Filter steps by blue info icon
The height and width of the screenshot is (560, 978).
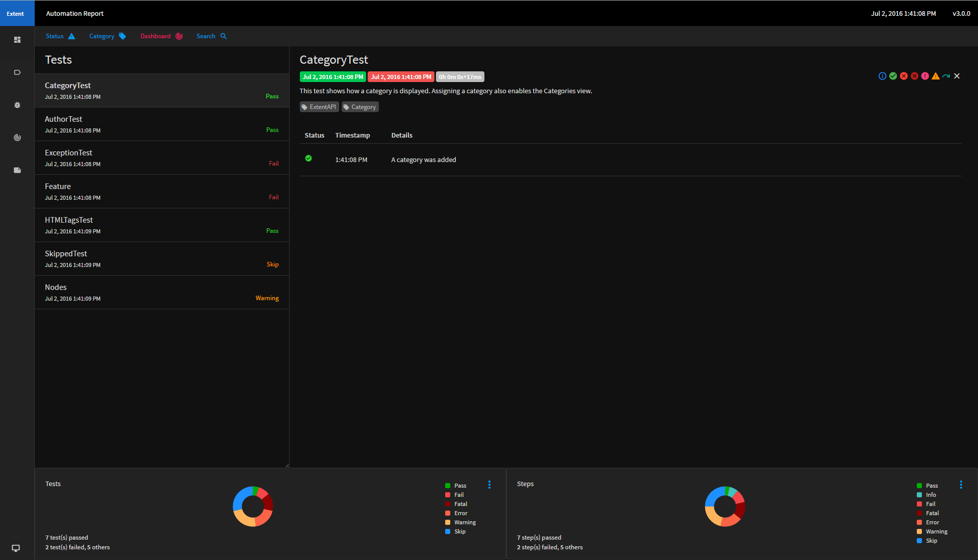[882, 76]
